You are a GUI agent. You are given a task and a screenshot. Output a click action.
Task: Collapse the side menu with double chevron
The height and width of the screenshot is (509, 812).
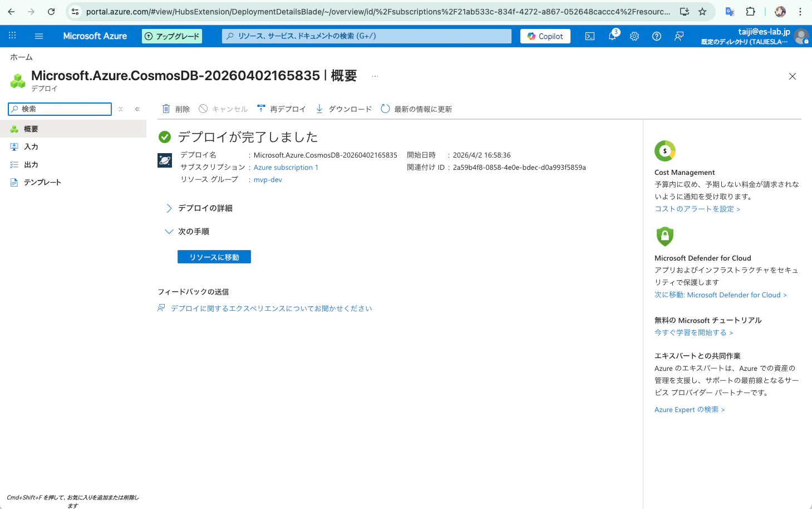pyautogui.click(x=137, y=109)
